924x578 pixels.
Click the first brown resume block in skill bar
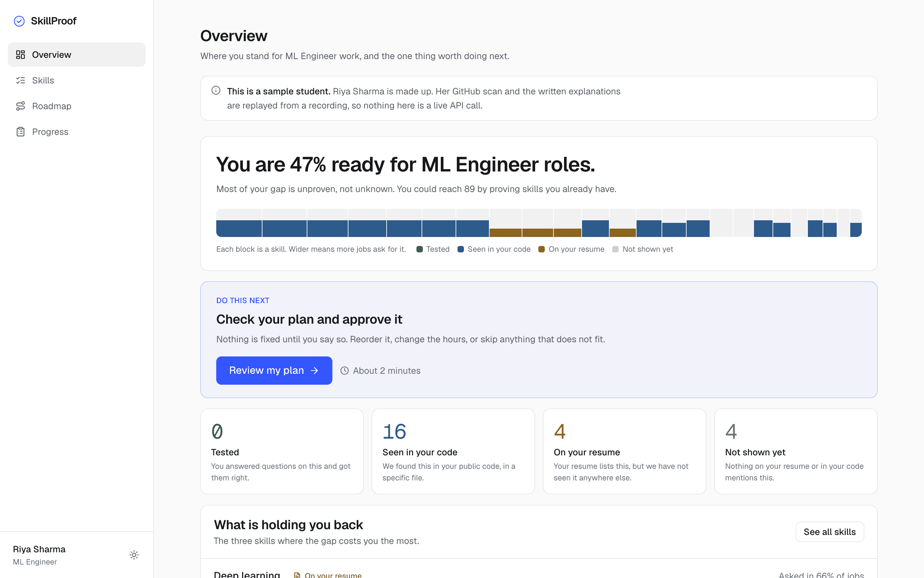tap(506, 233)
